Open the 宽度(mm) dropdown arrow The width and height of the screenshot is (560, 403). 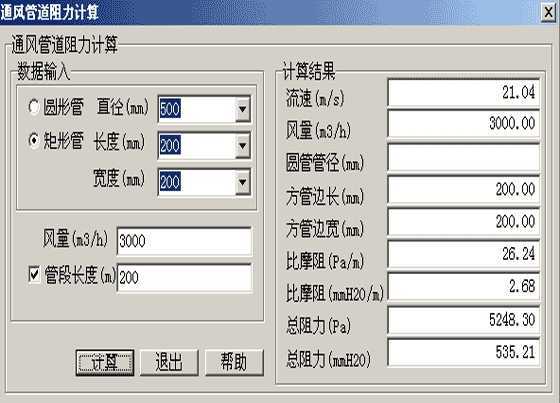242,182
